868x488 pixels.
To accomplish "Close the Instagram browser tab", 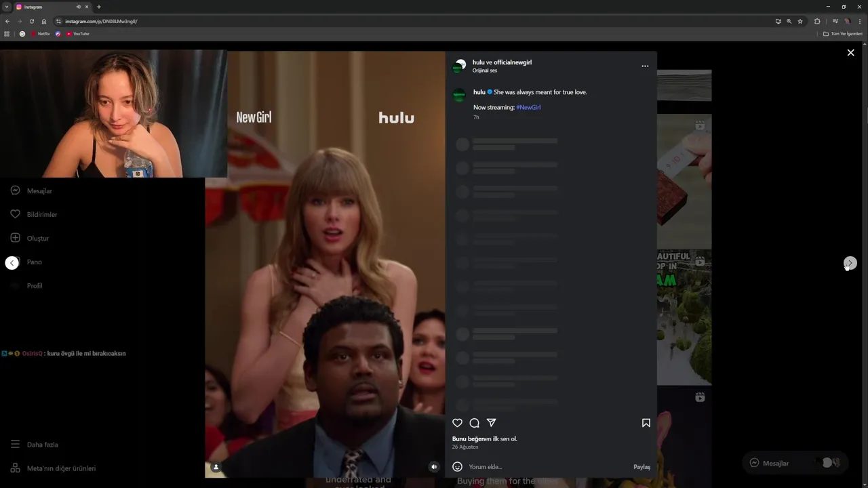I will point(87,7).
